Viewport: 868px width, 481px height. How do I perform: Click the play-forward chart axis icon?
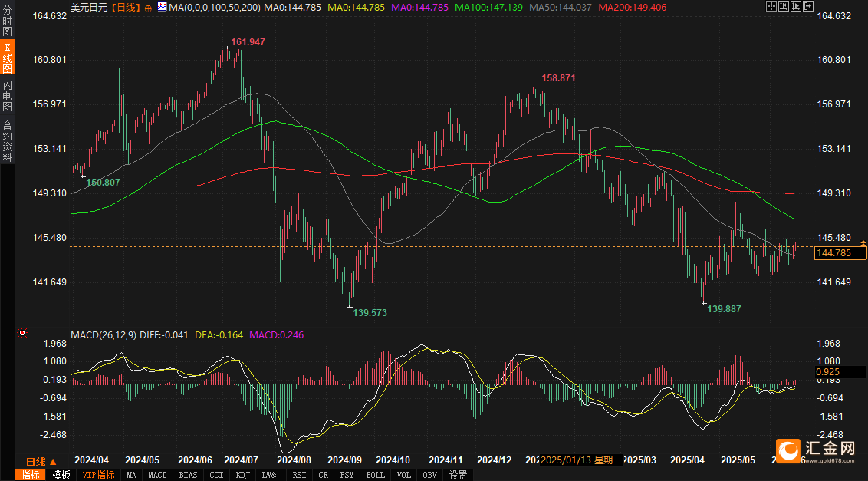coord(795,6)
